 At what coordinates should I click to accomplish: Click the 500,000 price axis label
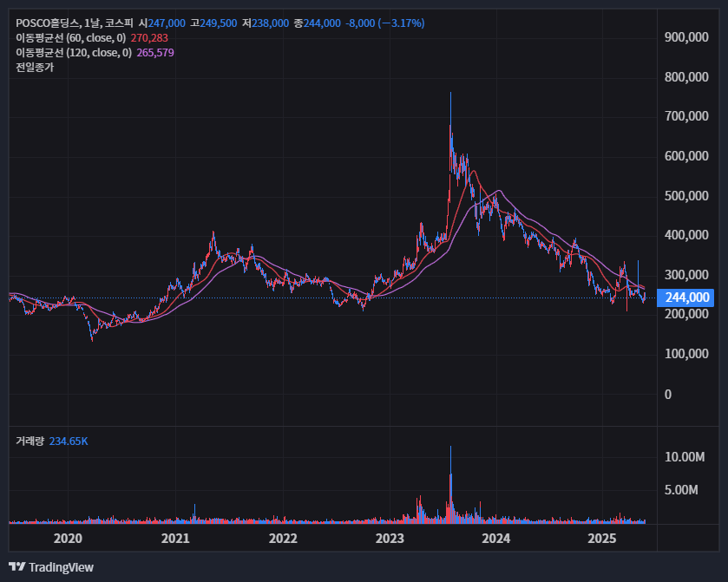[x=686, y=196]
